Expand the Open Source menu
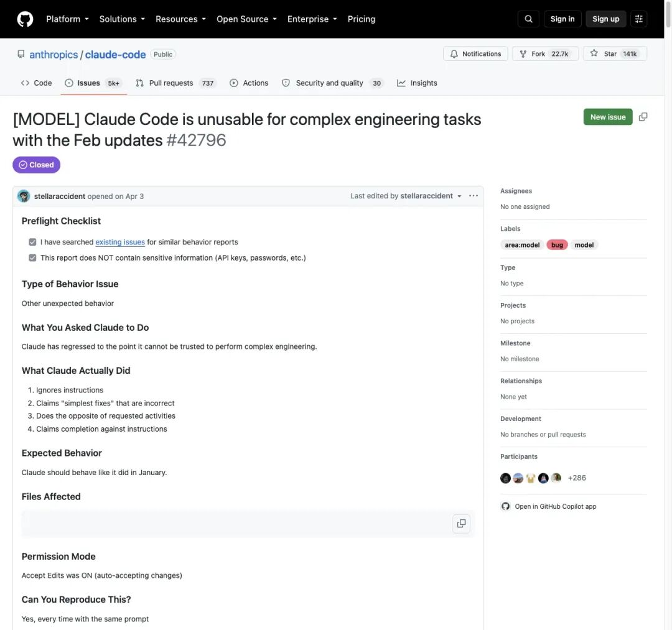Image resolution: width=672 pixels, height=630 pixels. click(246, 19)
